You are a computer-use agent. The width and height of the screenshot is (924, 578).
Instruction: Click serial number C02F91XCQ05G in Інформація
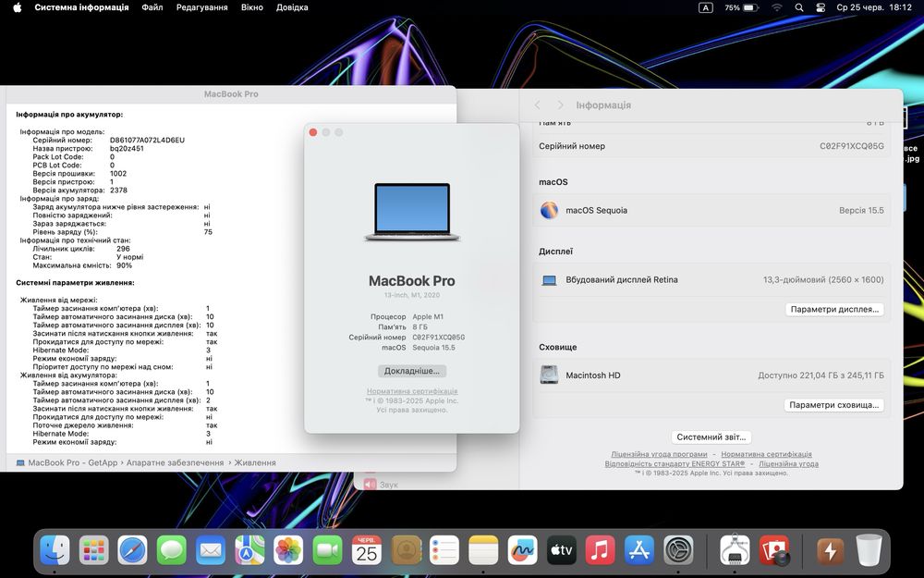click(852, 146)
